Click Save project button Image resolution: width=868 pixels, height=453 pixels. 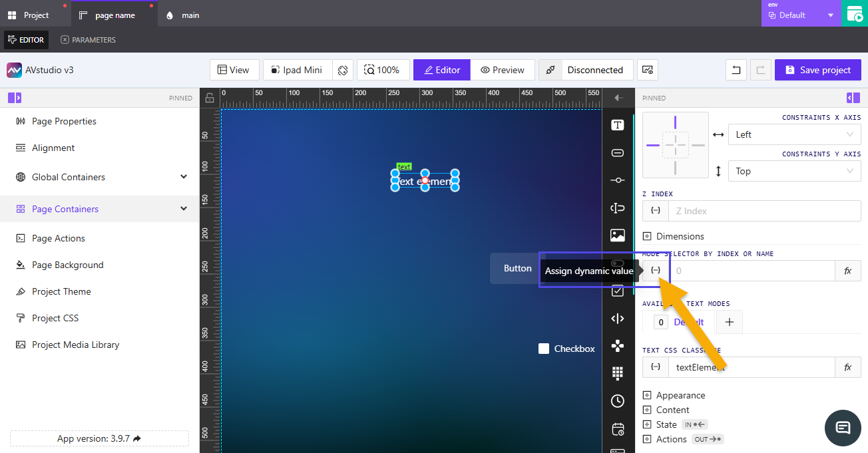click(817, 70)
